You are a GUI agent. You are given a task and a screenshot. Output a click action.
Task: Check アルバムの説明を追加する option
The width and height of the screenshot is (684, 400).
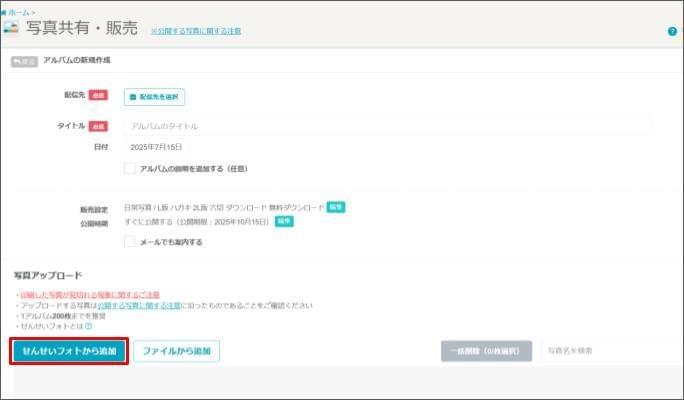(129, 169)
